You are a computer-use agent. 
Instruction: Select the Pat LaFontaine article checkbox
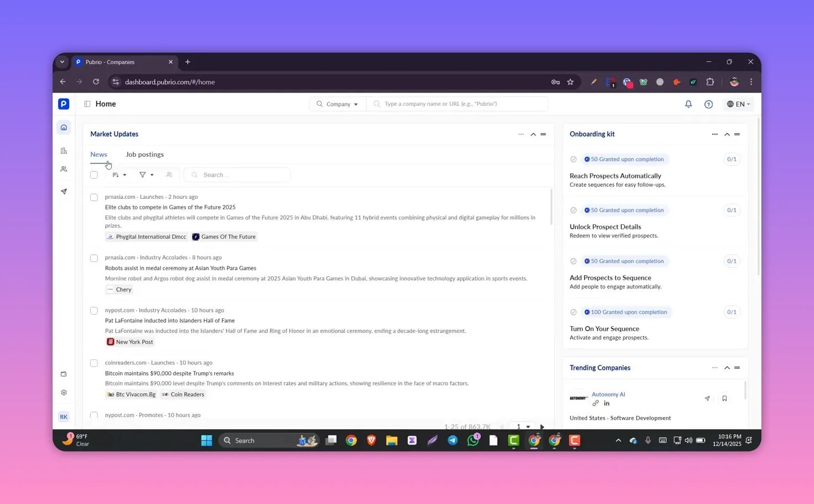pyautogui.click(x=94, y=311)
